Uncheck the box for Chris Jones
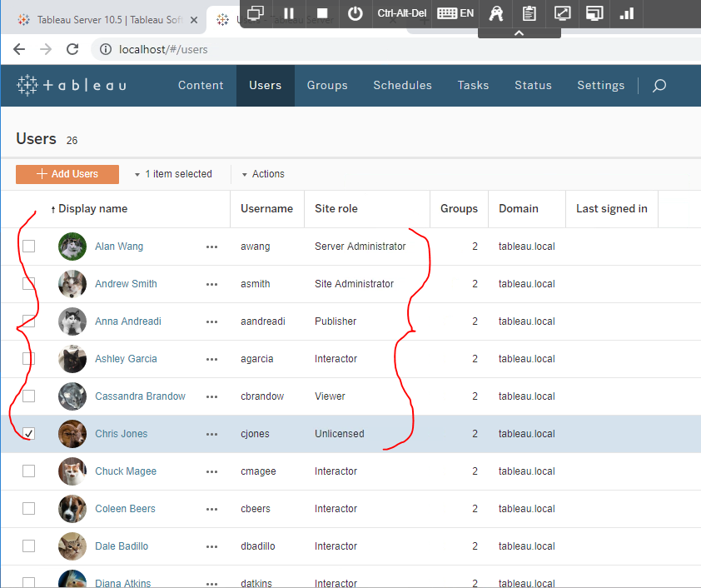The width and height of the screenshot is (701, 588). 28,434
